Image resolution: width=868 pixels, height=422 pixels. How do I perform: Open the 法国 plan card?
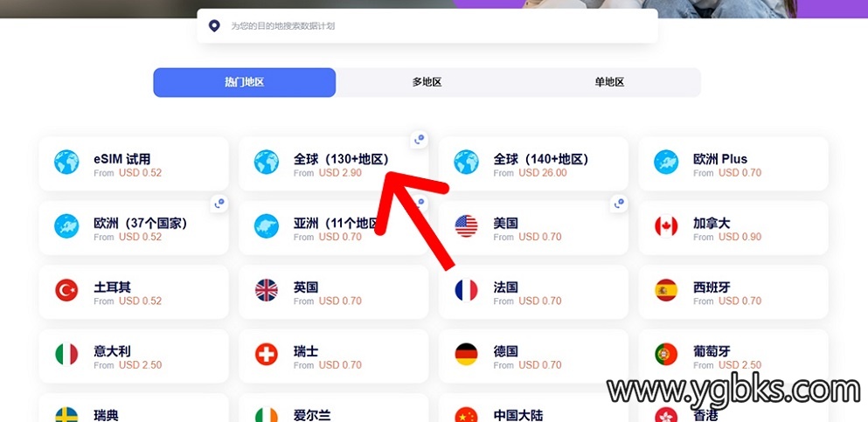[x=533, y=292]
